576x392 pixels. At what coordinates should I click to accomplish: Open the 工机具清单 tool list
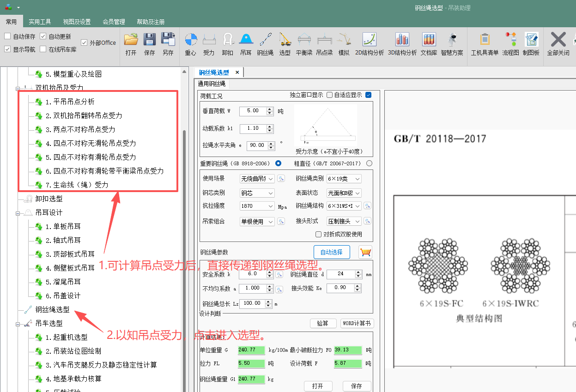click(485, 44)
